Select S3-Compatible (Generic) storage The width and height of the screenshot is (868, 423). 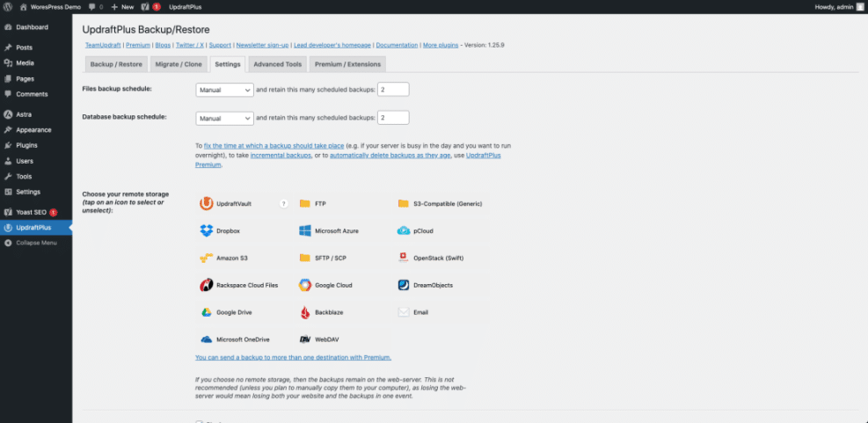click(x=441, y=204)
